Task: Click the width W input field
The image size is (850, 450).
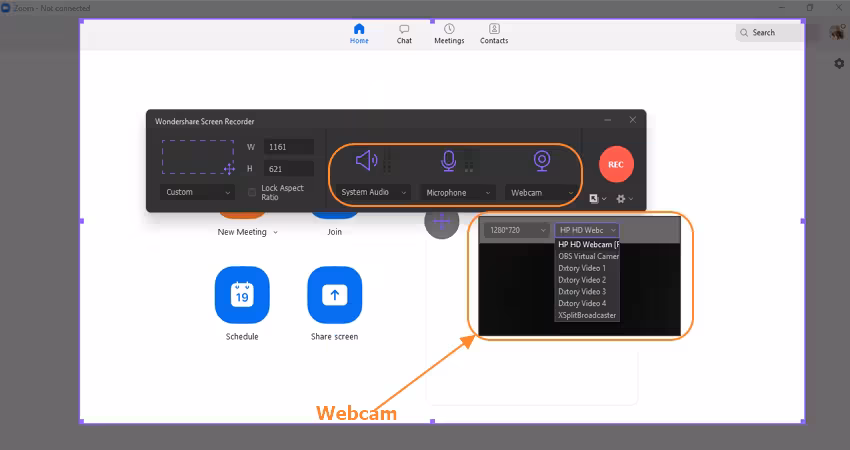Action: click(288, 147)
